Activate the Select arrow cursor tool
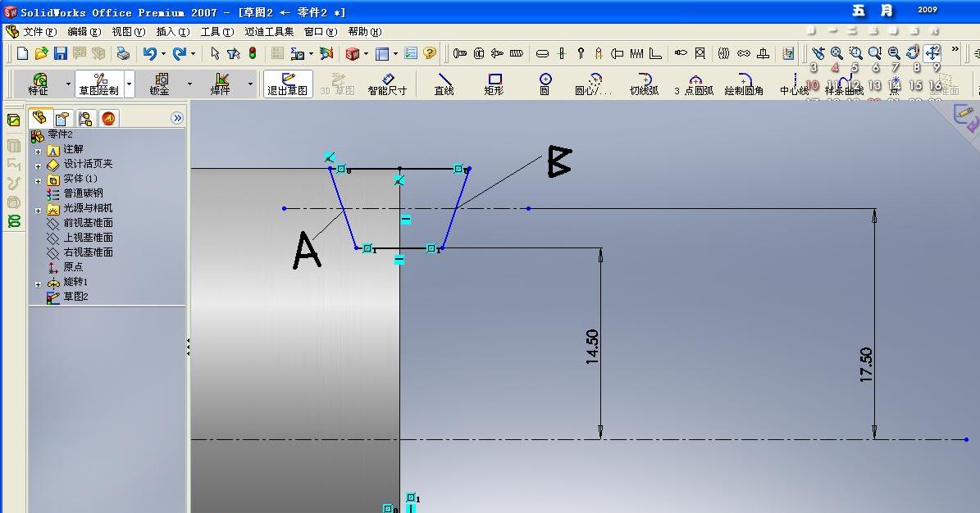Screen dimensions: 980x513 point(215,54)
